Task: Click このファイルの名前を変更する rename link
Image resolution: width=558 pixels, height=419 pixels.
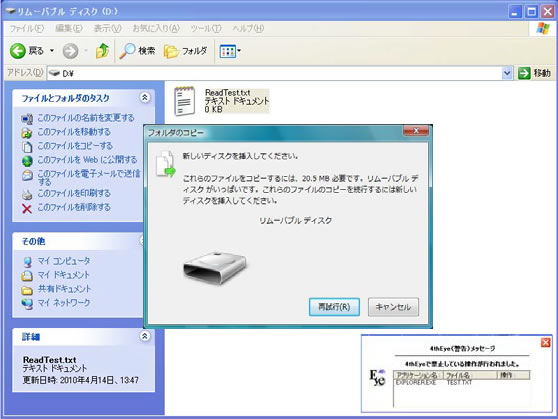Action: [86, 118]
